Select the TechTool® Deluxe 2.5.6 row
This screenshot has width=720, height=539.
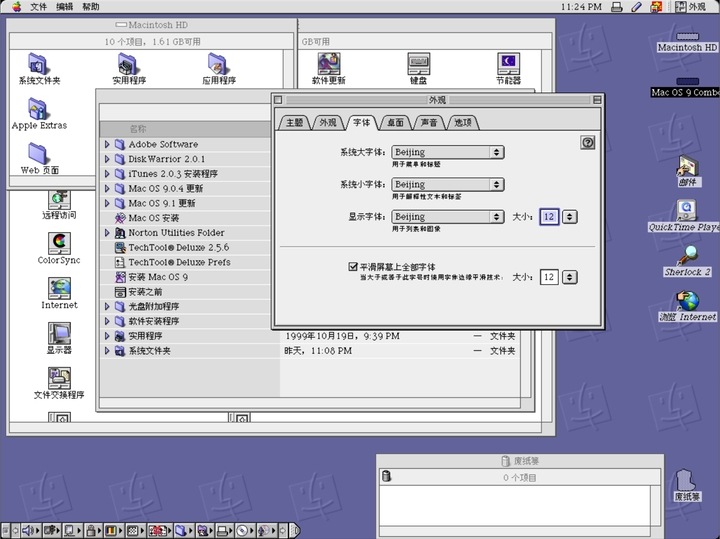tap(186, 247)
